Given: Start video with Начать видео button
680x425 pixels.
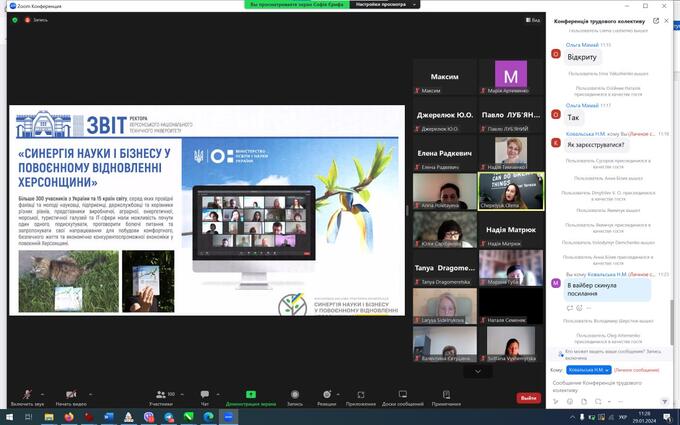Looking at the screenshot, I should click(69, 395).
